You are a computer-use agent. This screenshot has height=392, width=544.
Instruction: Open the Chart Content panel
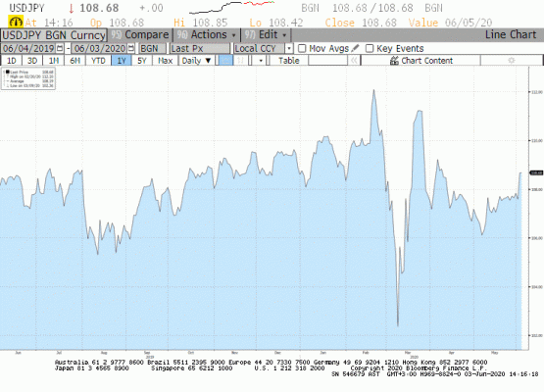pos(421,61)
